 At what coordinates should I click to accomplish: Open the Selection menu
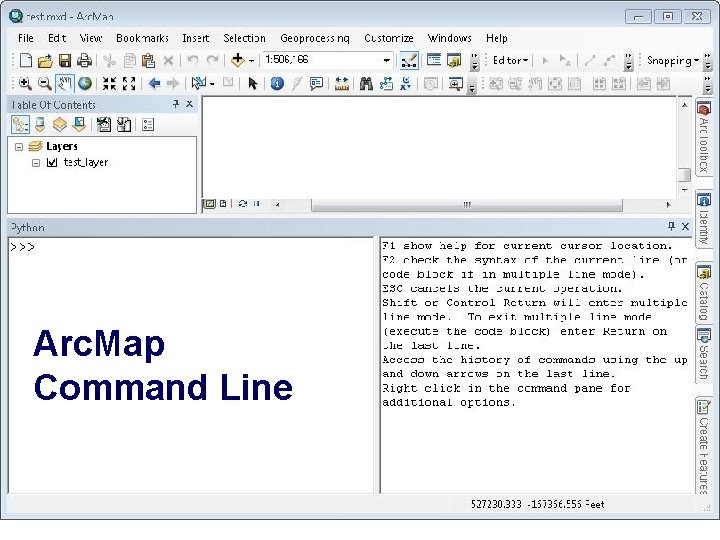click(x=244, y=38)
